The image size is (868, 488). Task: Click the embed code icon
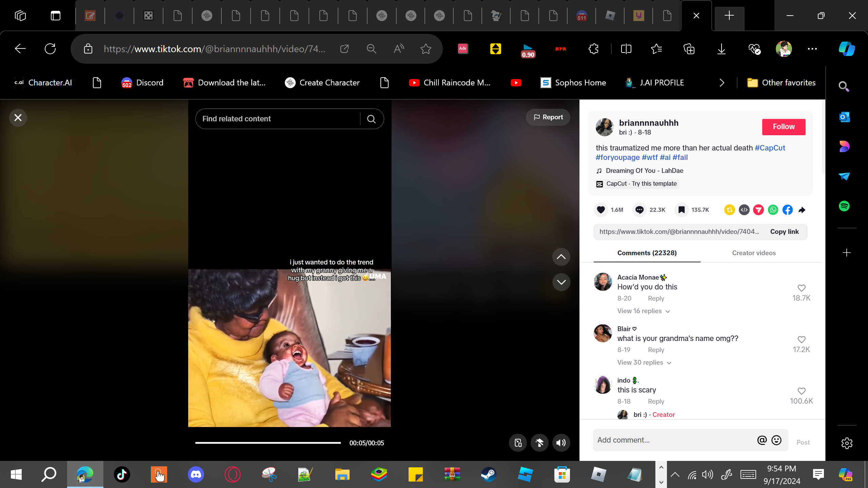pos(744,210)
